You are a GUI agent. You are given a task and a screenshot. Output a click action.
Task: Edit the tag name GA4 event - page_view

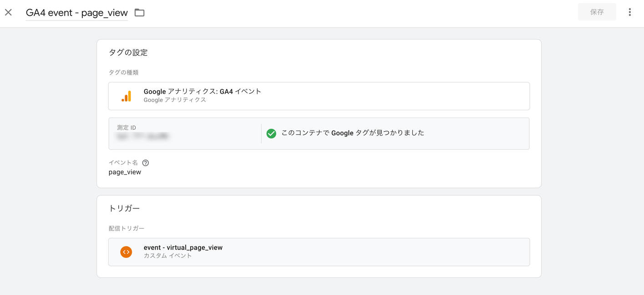tap(77, 13)
